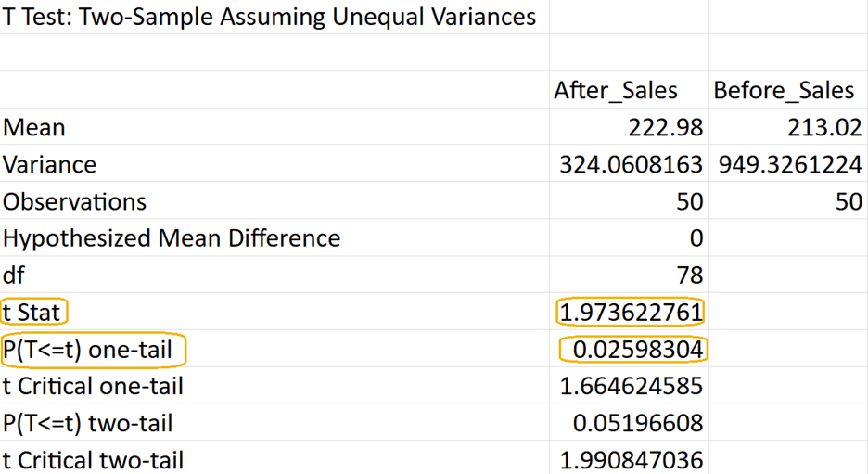Click the Variance row label

(x=50, y=164)
